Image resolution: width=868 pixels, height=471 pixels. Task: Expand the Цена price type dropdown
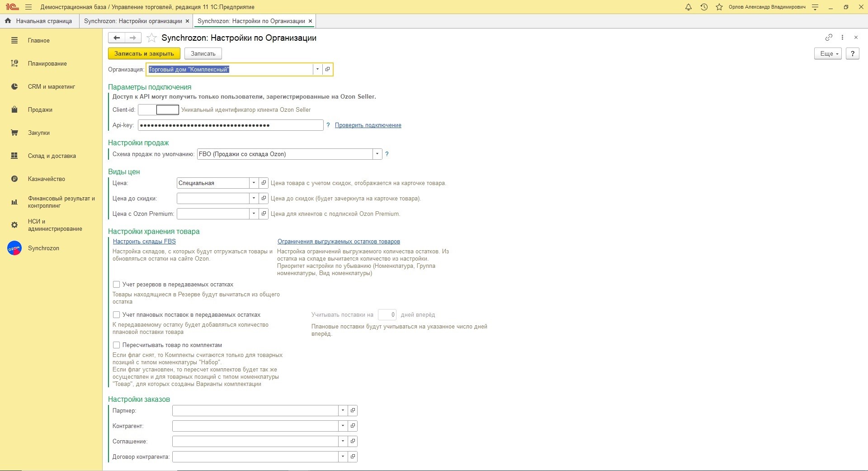254,183
